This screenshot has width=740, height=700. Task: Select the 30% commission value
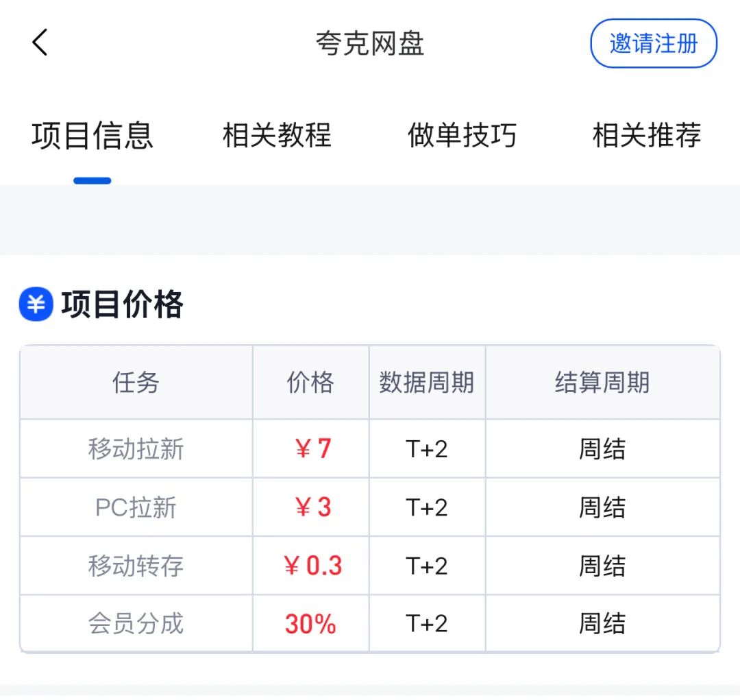point(310,624)
